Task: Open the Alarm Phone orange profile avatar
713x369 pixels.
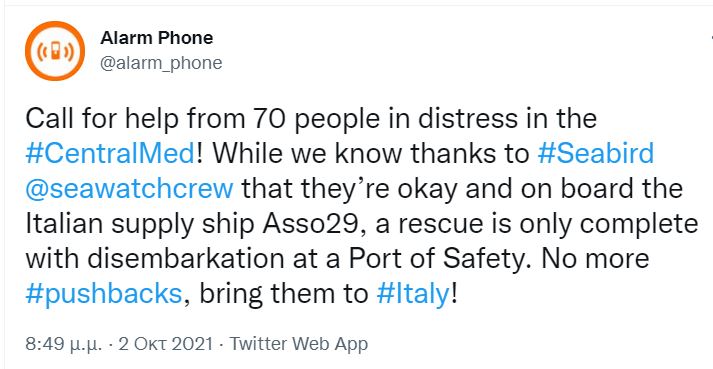Action: [x=55, y=51]
